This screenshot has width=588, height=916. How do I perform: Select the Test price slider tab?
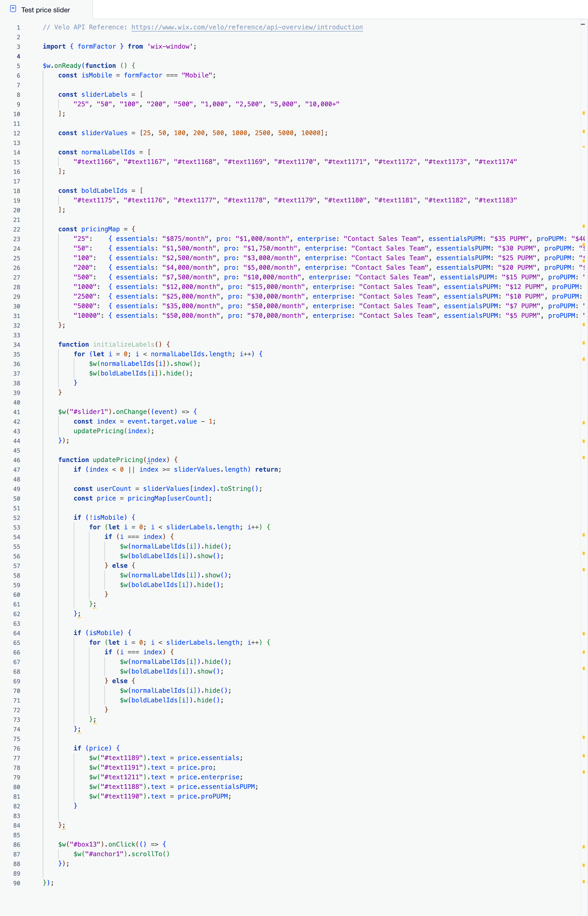45,10
